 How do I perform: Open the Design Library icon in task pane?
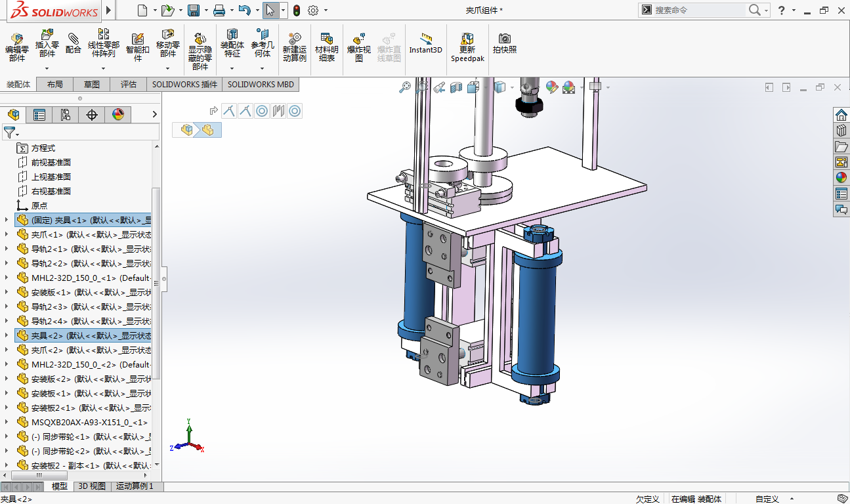(841, 131)
